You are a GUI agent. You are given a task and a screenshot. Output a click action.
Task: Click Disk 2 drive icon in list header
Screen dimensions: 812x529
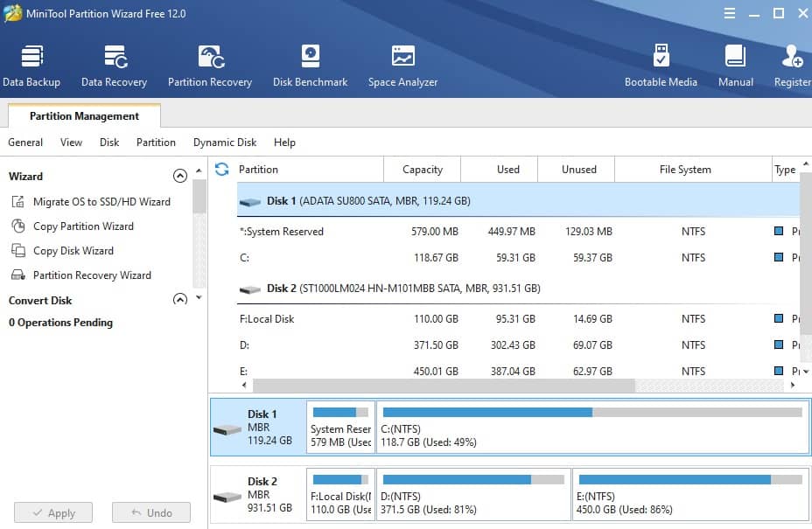pos(250,289)
